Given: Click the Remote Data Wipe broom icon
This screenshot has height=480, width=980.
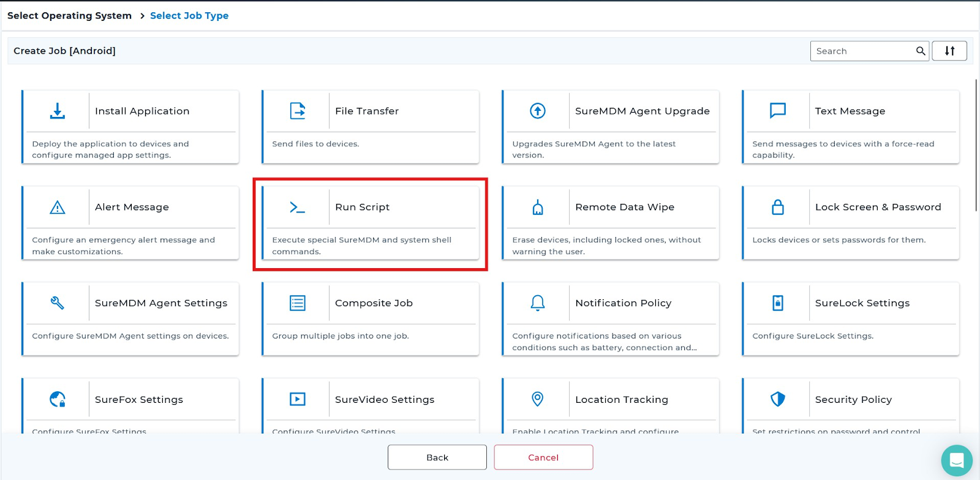Looking at the screenshot, I should pos(538,208).
